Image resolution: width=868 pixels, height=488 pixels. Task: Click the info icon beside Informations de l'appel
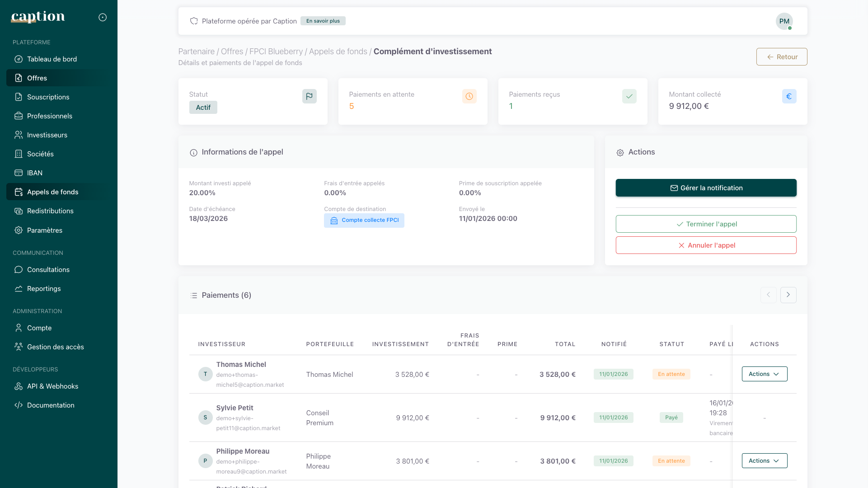tap(193, 153)
